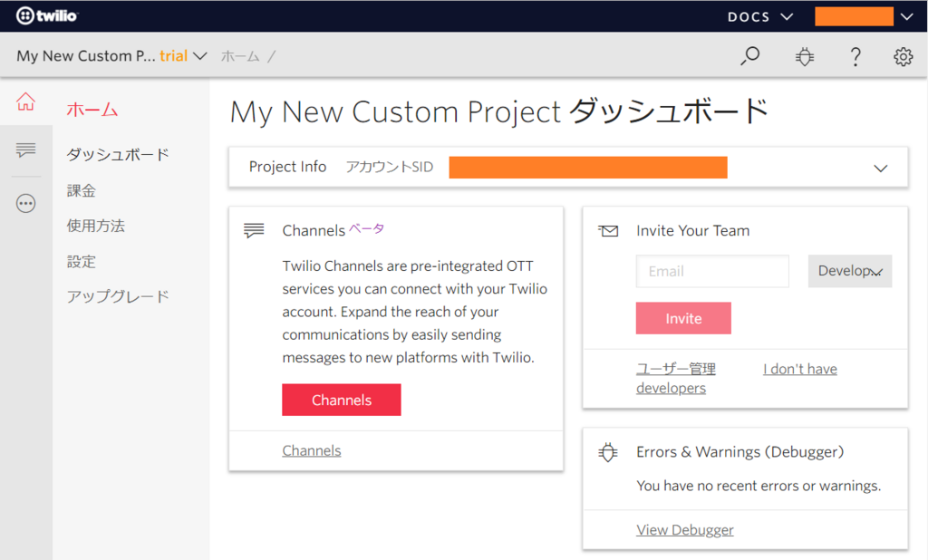
Task: Select the home icon in sidebar
Action: coord(25,101)
